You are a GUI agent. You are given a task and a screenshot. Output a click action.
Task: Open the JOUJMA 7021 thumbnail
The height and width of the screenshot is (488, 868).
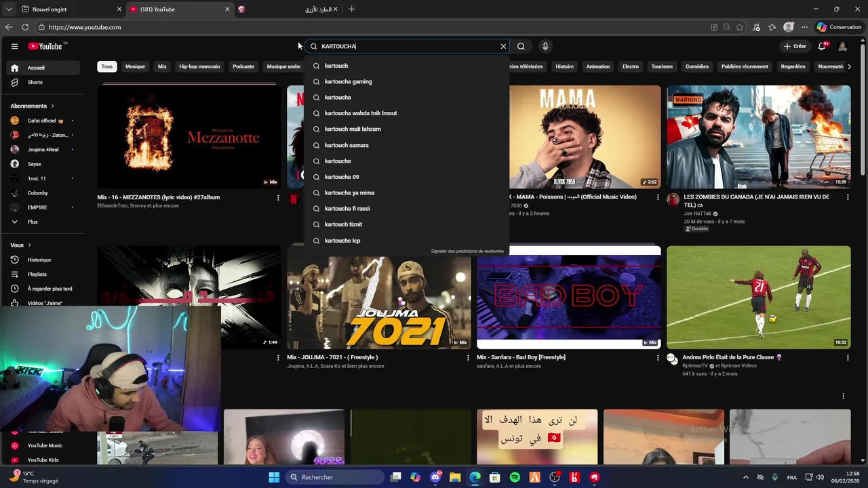coord(378,298)
